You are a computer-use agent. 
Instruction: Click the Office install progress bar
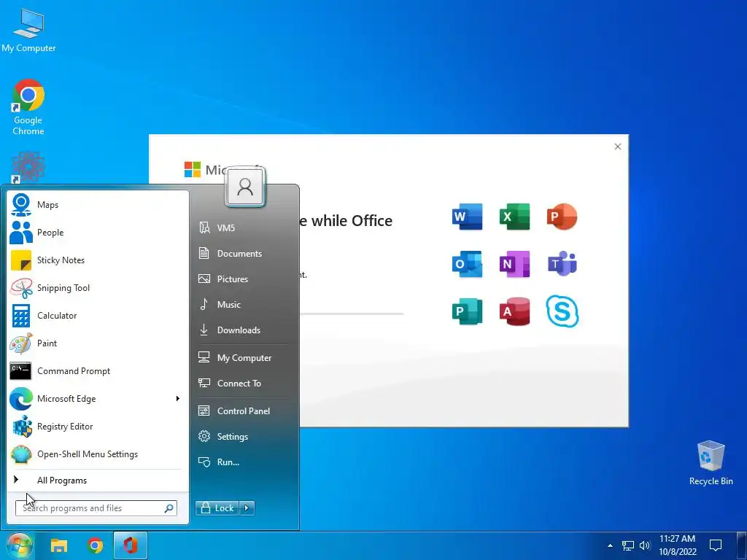pos(352,314)
